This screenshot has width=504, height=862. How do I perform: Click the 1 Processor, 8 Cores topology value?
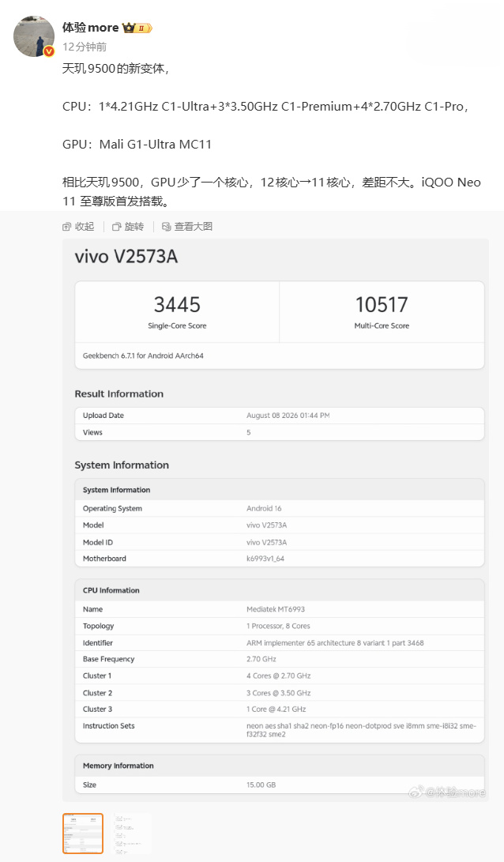pyautogui.click(x=278, y=627)
